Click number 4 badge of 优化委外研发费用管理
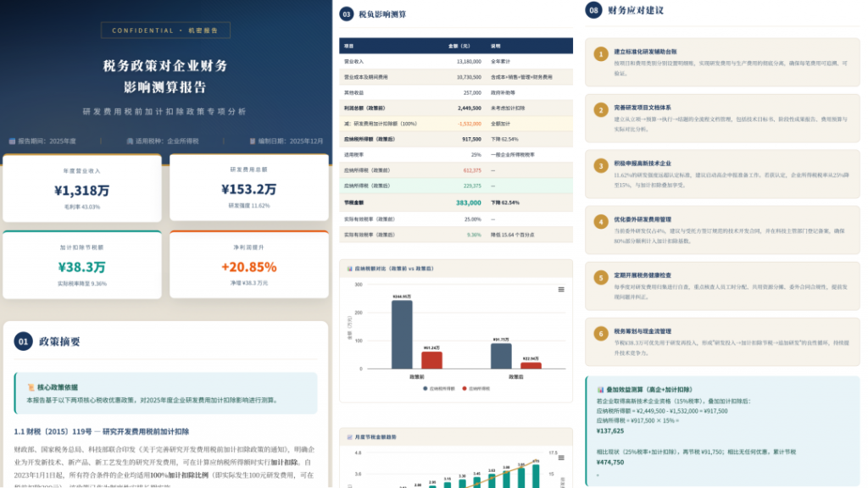 pos(601,222)
